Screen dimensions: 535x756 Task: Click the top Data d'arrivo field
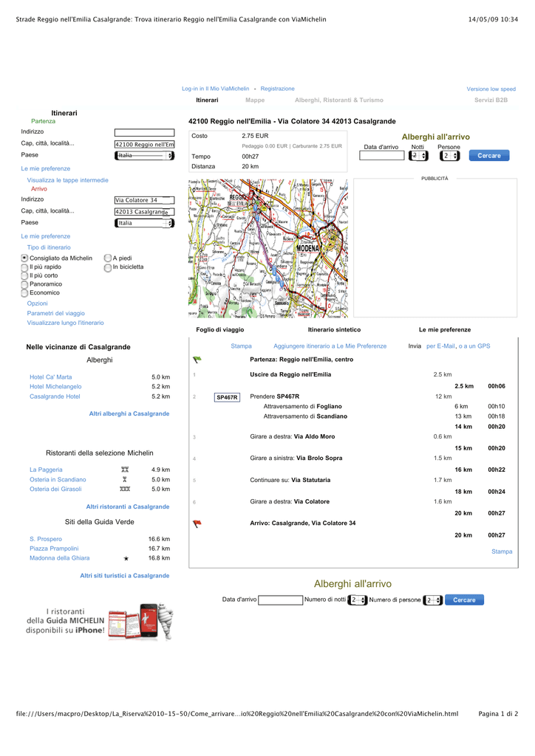[x=381, y=156]
